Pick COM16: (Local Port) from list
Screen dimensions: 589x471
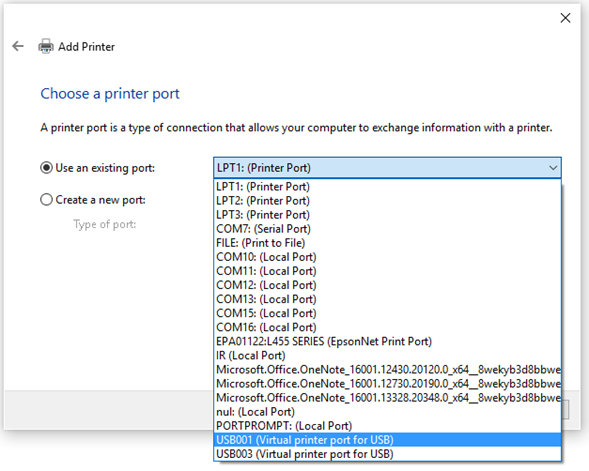click(388, 328)
